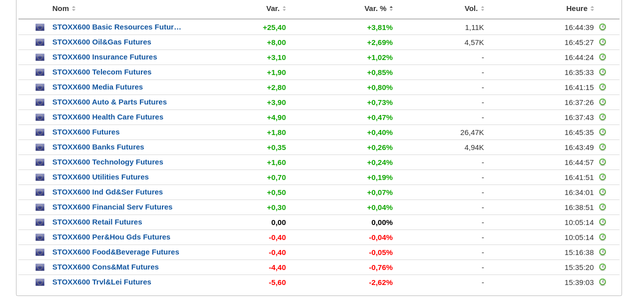Click flag icon beside STOXX600 Oil&Gas Futures
The width and height of the screenshot is (644, 301).
40,42
